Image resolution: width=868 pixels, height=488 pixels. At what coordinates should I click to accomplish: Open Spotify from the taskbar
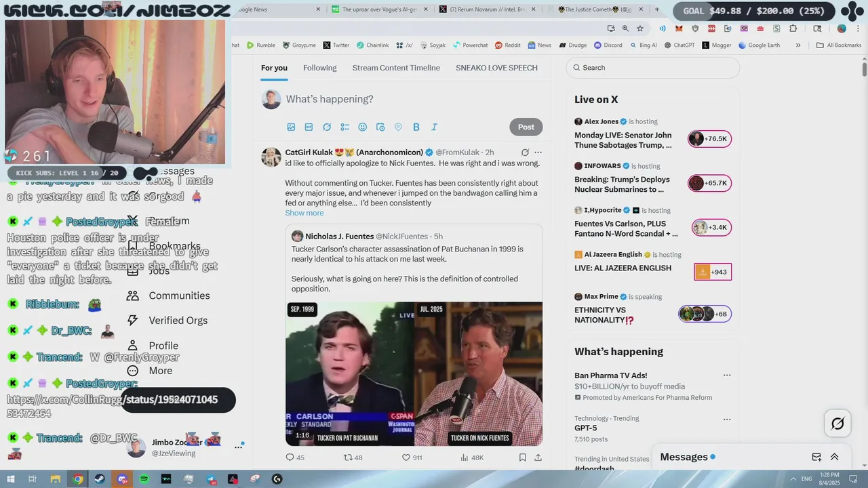(144, 479)
